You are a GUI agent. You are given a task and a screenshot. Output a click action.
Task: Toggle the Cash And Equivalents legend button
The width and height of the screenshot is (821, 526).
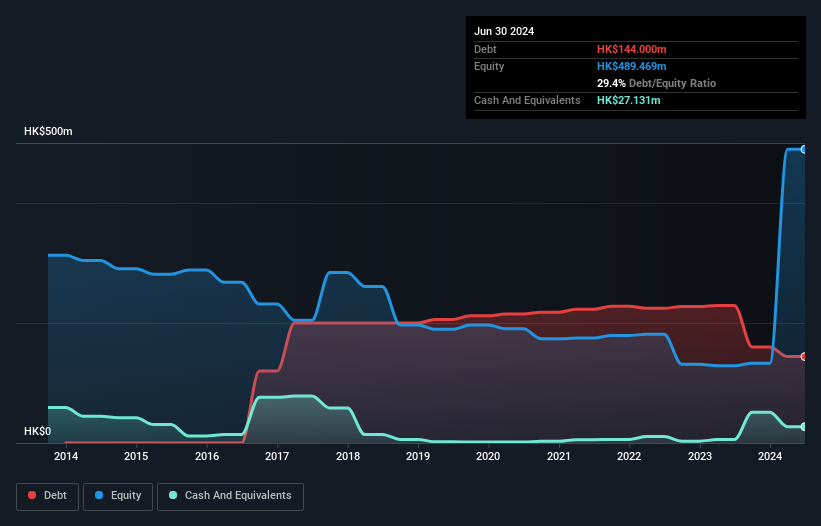pyautogui.click(x=230, y=496)
